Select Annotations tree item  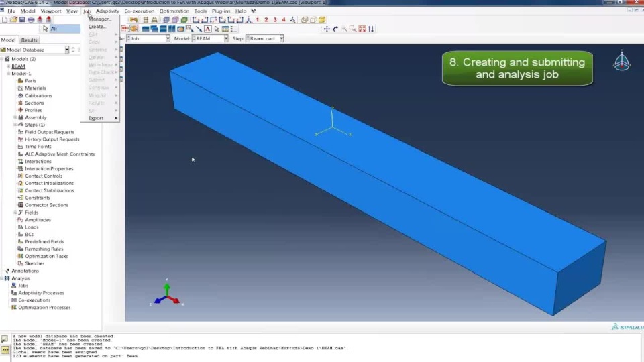pyautogui.click(x=25, y=271)
